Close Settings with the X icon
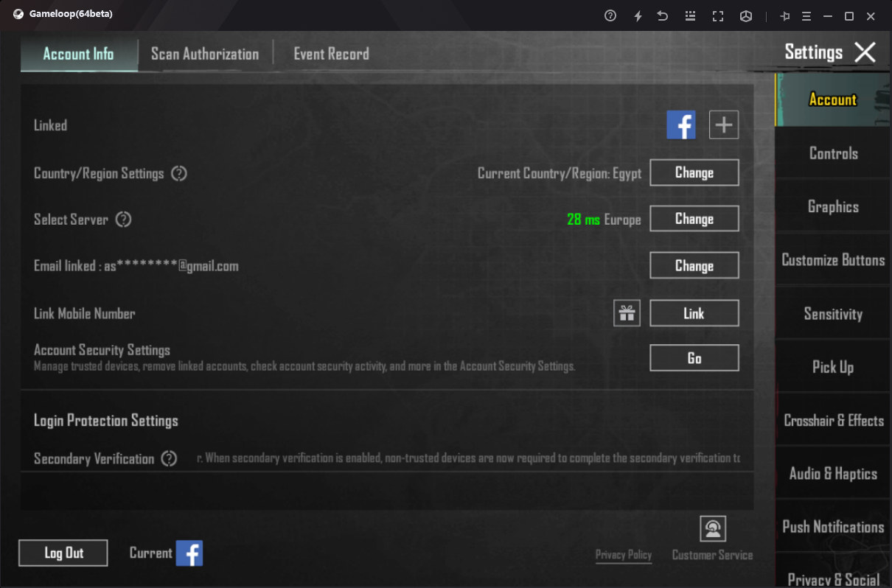This screenshot has width=892, height=588. [x=865, y=52]
